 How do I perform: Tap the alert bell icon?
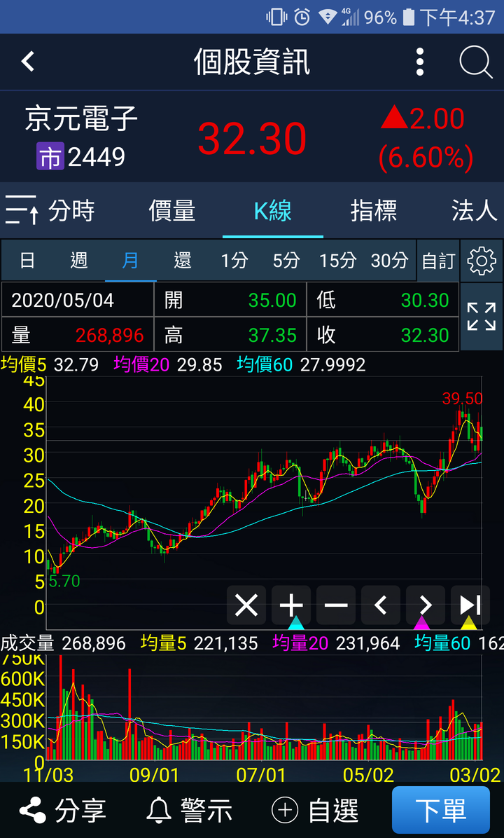(160, 811)
